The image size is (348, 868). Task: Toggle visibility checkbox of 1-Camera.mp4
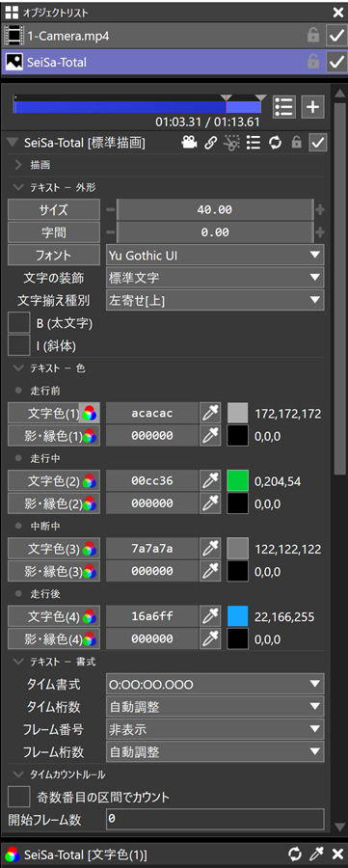[x=336, y=36]
